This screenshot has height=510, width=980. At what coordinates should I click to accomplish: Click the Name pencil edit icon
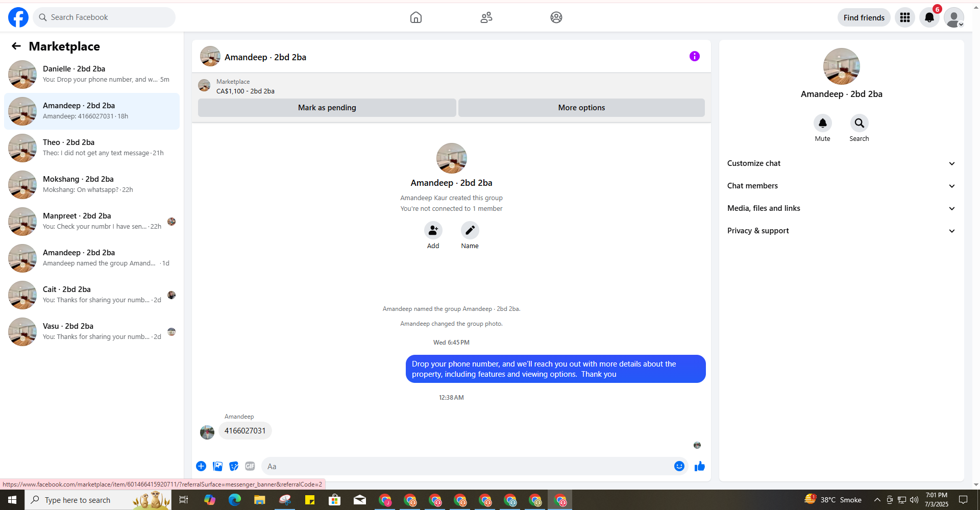[470, 230]
